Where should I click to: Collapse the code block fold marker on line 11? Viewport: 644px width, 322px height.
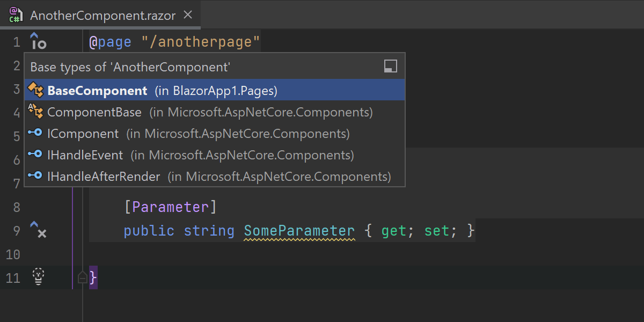click(x=82, y=277)
